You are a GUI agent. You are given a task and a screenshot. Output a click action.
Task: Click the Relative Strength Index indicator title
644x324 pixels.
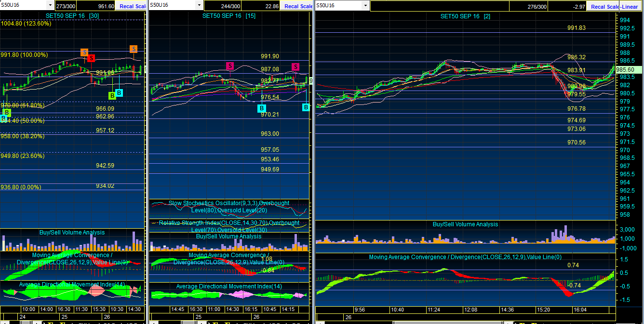229,226
